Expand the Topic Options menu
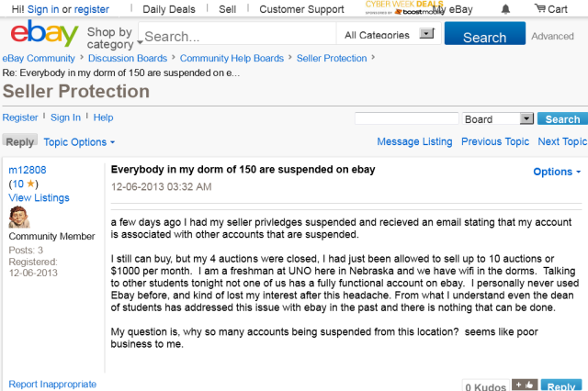This screenshot has width=588, height=391. [79, 142]
